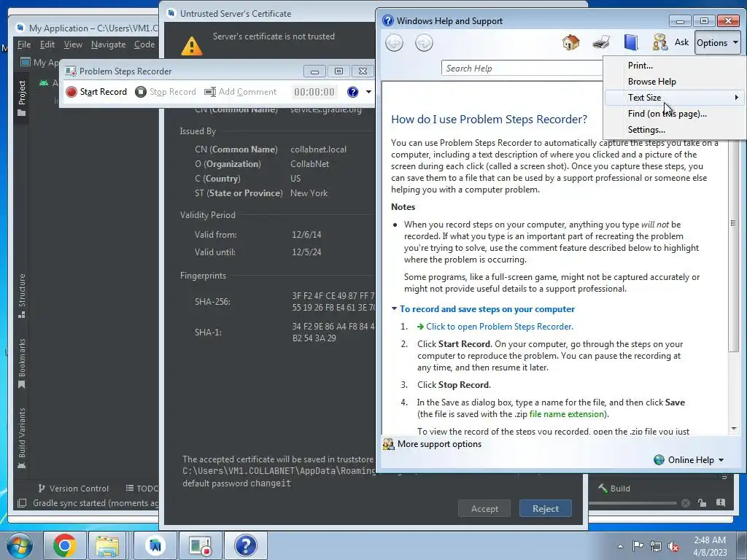The height and width of the screenshot is (560, 747).
Task: Open the Windows Start menu orb
Action: [20, 545]
